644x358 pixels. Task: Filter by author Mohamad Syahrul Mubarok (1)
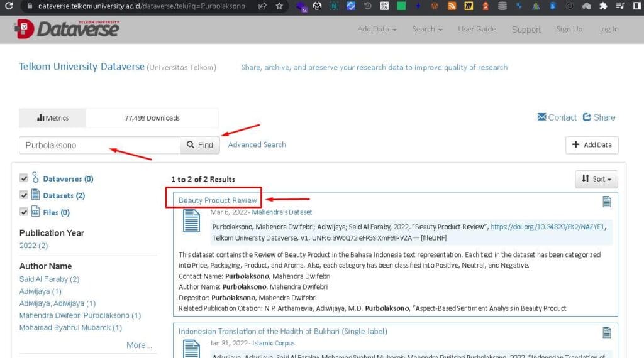coord(70,328)
